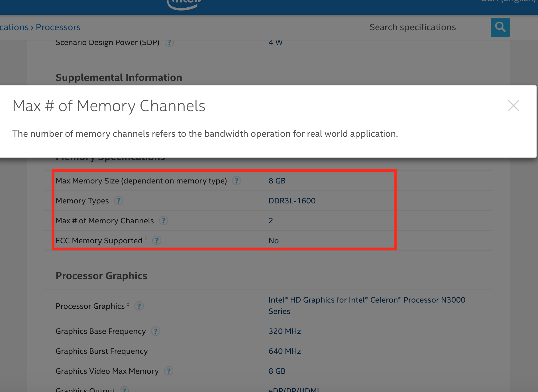
Task: Close the Max # of Memory Channels popup
Action: [x=513, y=106]
